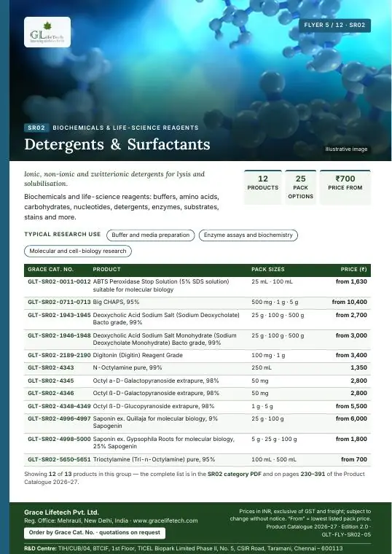The width and height of the screenshot is (392, 554).
Task: Select the Buffer and media preparation pill
Action: tap(150, 235)
